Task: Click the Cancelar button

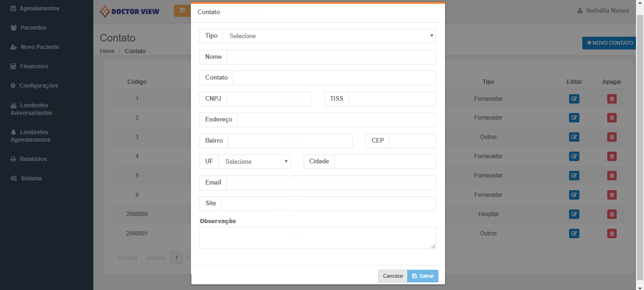Action: [393, 276]
